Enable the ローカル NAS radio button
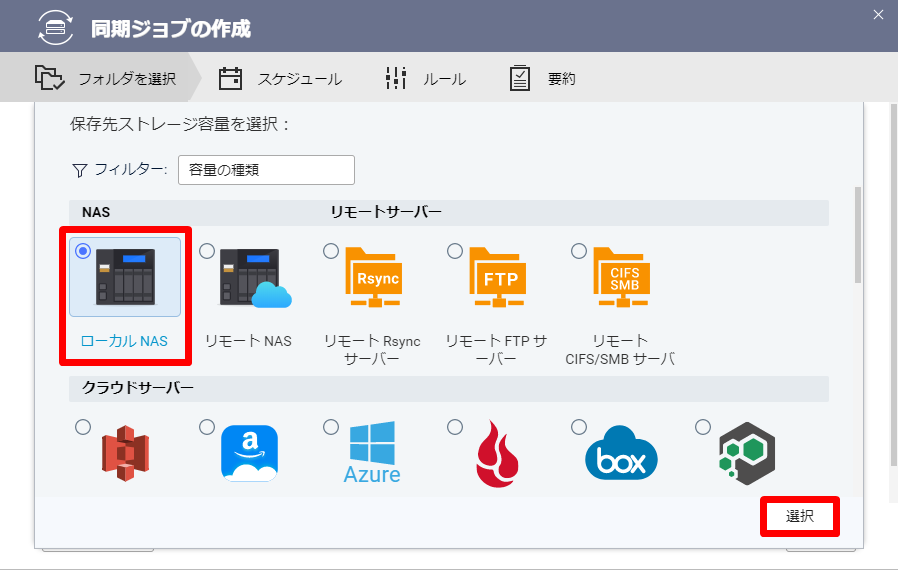The image size is (898, 571). [83, 251]
